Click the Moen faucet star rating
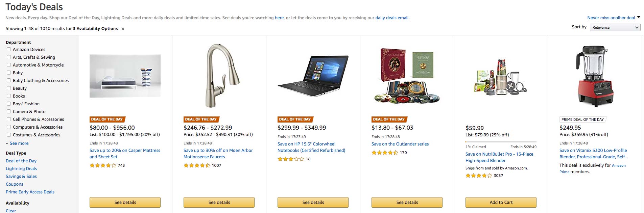644x213 pixels. [x=196, y=166]
